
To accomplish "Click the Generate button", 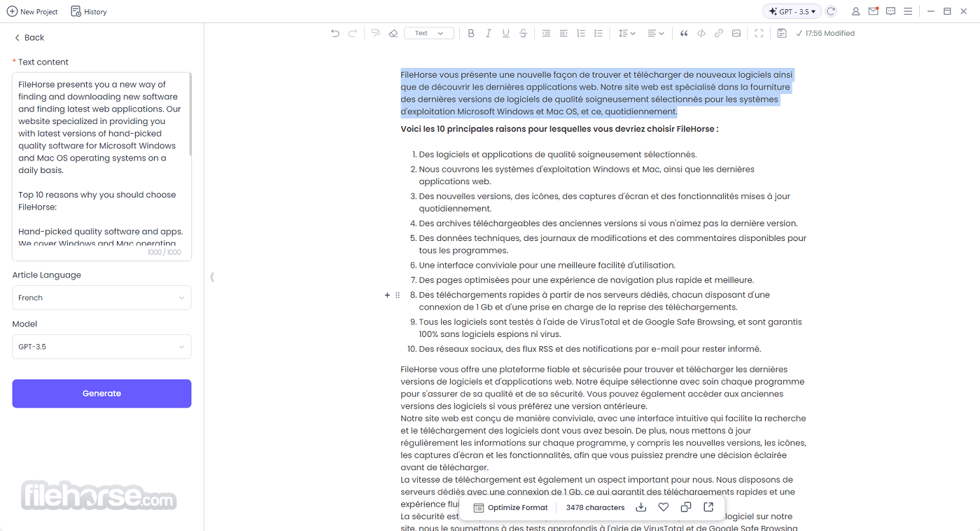I will tap(101, 394).
